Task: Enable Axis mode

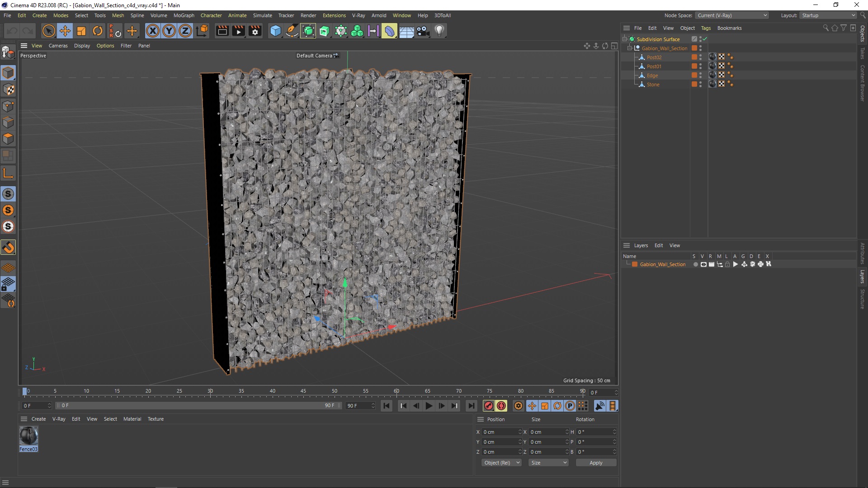Action: [x=8, y=173]
